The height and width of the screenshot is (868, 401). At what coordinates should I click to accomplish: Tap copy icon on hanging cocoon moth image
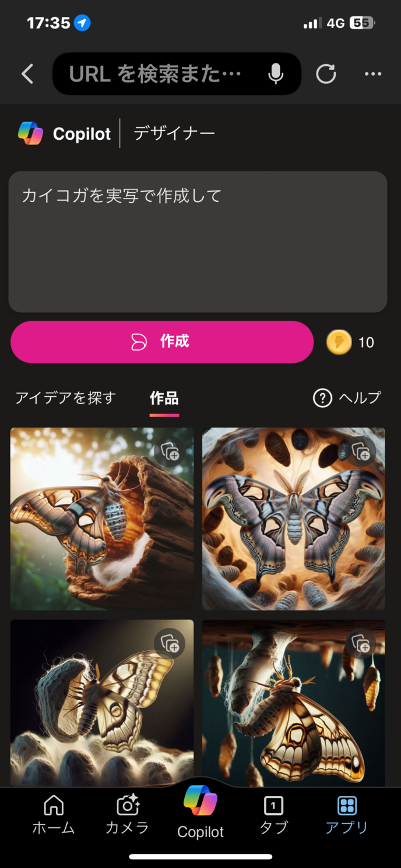coord(361,643)
